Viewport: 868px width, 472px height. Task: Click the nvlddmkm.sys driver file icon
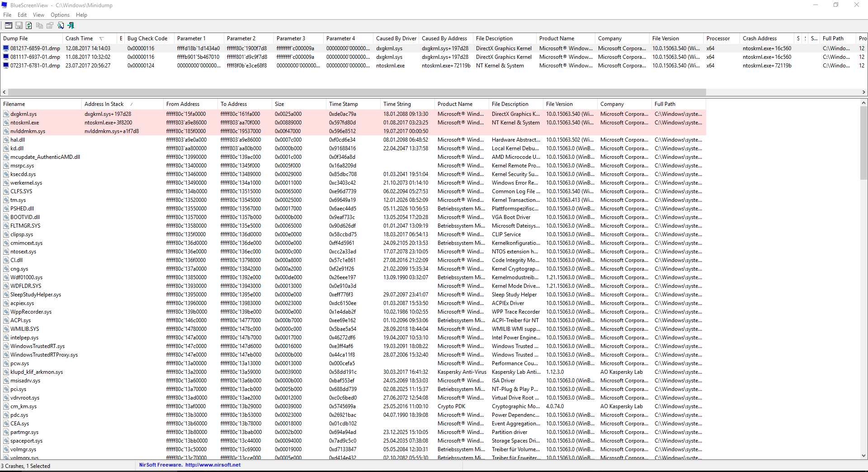click(6, 131)
